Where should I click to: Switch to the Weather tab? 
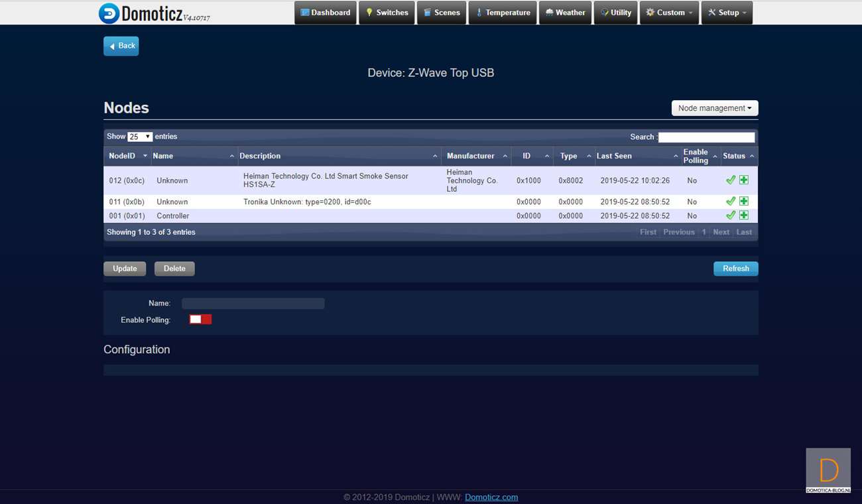click(x=565, y=13)
